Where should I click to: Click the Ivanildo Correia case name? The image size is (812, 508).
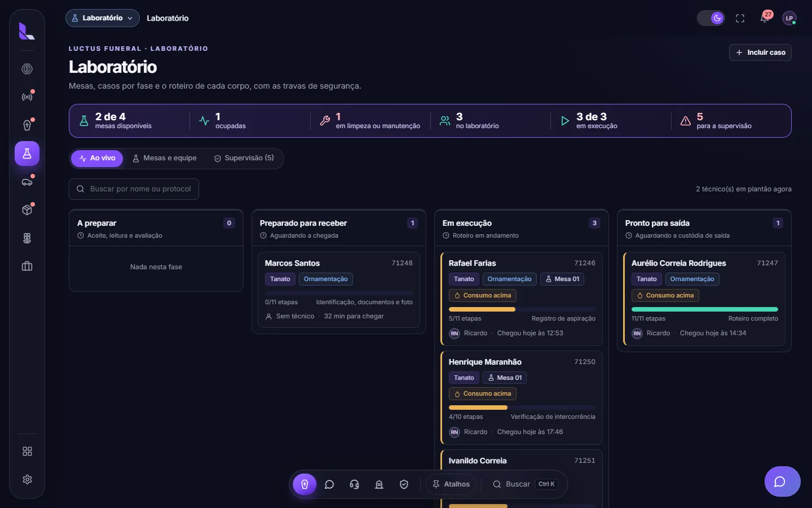(x=478, y=461)
